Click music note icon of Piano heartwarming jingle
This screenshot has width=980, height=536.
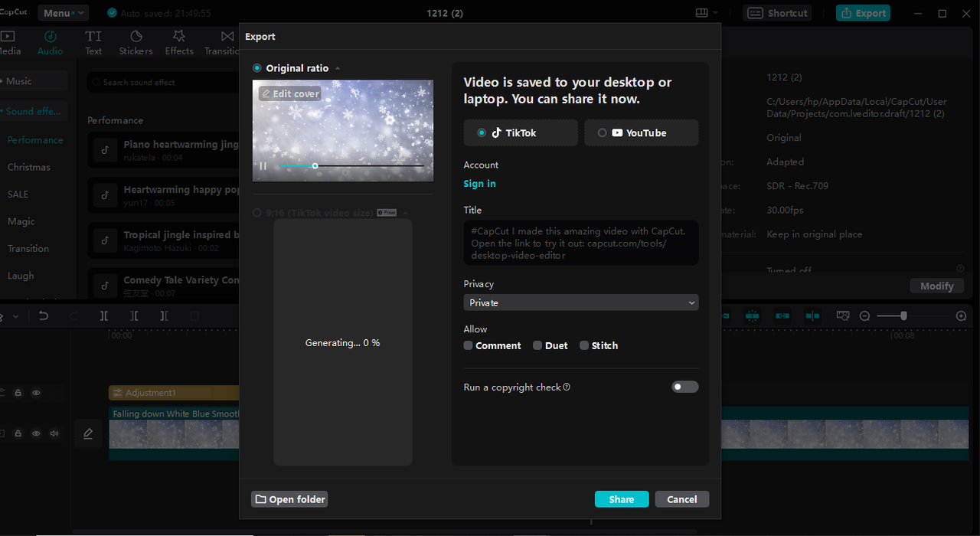[x=105, y=150]
